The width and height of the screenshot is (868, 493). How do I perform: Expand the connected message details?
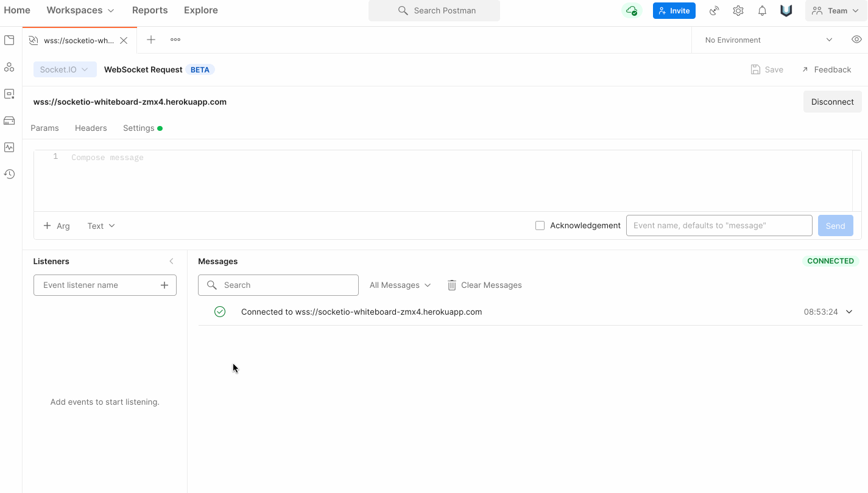849,312
